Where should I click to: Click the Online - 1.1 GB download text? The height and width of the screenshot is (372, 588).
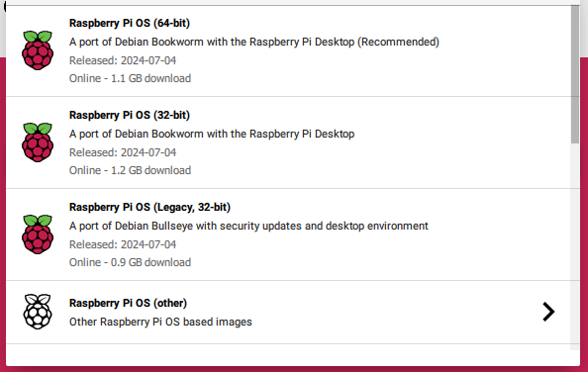pos(130,79)
